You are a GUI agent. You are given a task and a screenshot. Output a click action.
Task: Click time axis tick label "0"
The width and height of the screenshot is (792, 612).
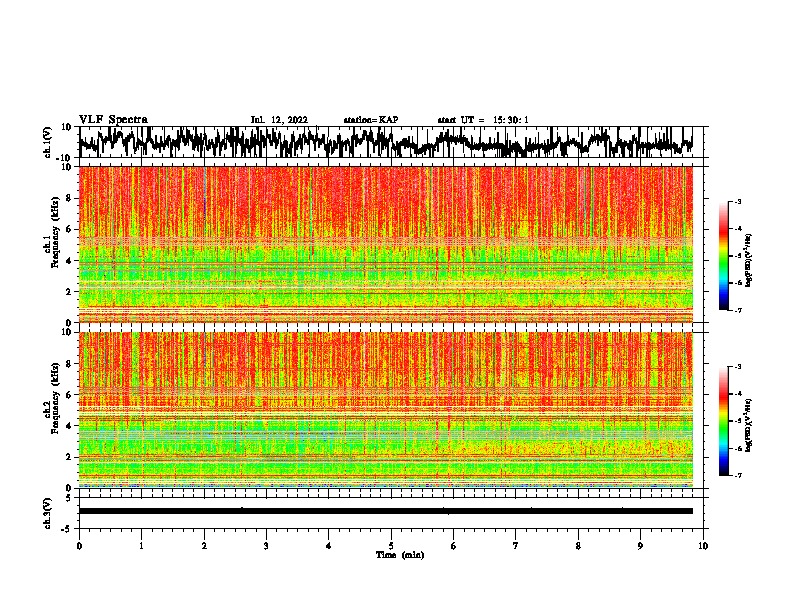click(79, 546)
